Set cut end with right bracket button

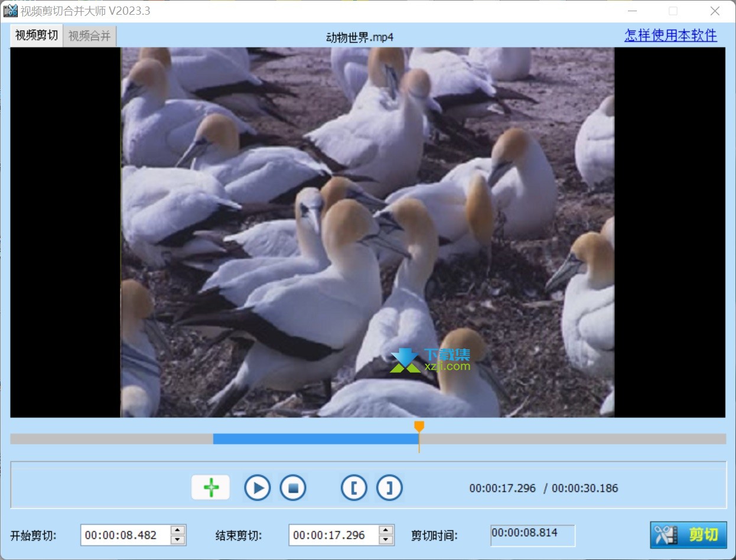tap(389, 488)
